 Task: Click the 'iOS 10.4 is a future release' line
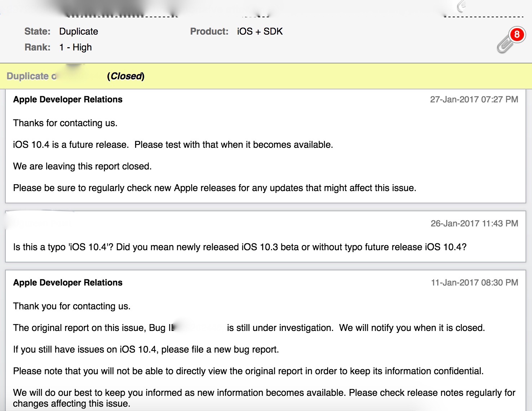[x=173, y=145]
